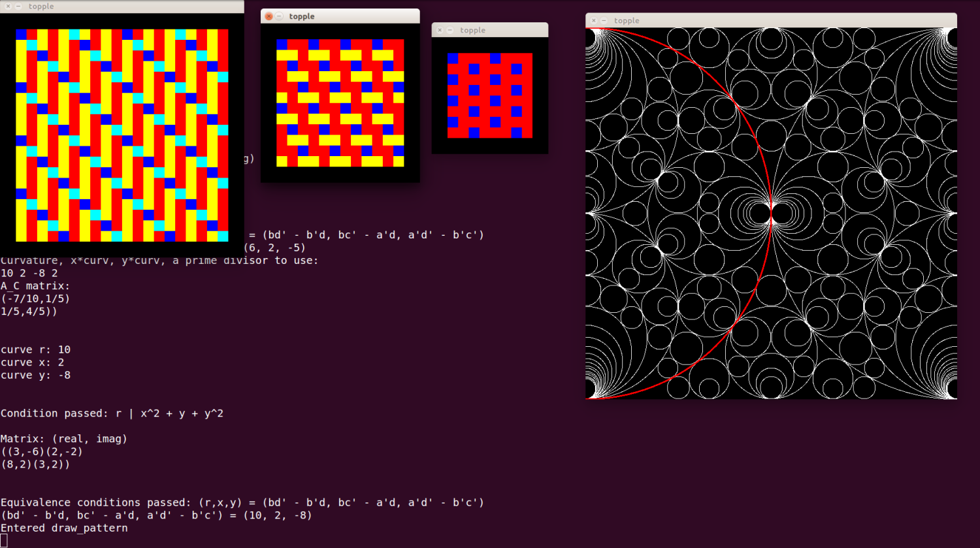The height and width of the screenshot is (548, 980).
Task: Select title bar of circle packing topple window
Action: [771, 20]
